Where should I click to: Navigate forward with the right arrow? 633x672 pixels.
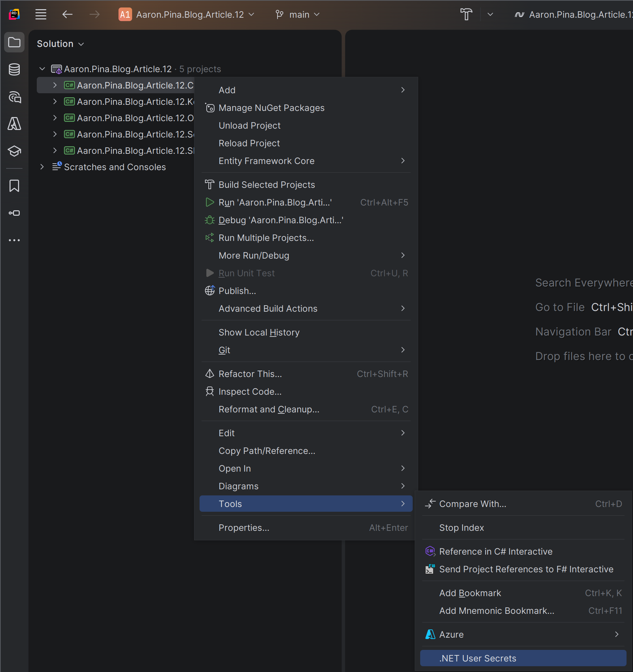point(94,14)
